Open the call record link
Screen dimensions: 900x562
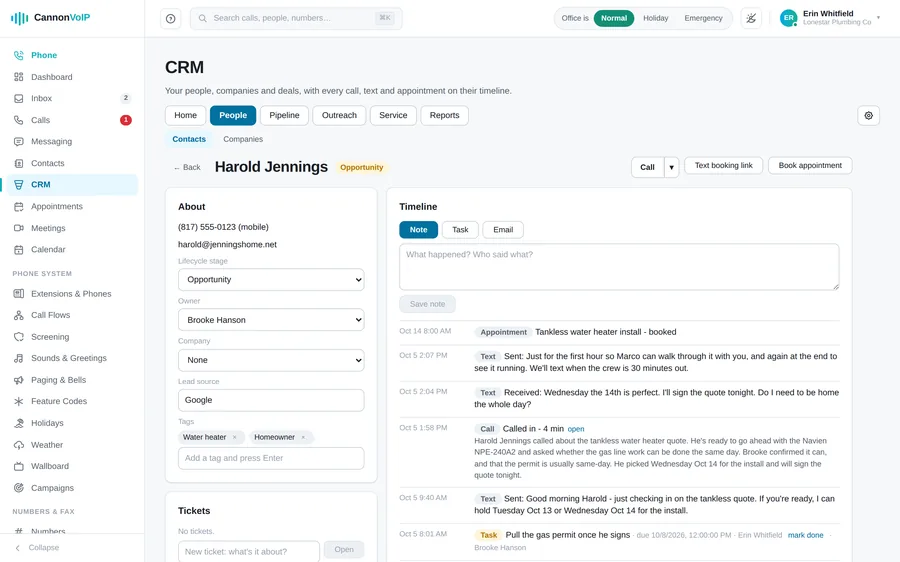point(576,429)
